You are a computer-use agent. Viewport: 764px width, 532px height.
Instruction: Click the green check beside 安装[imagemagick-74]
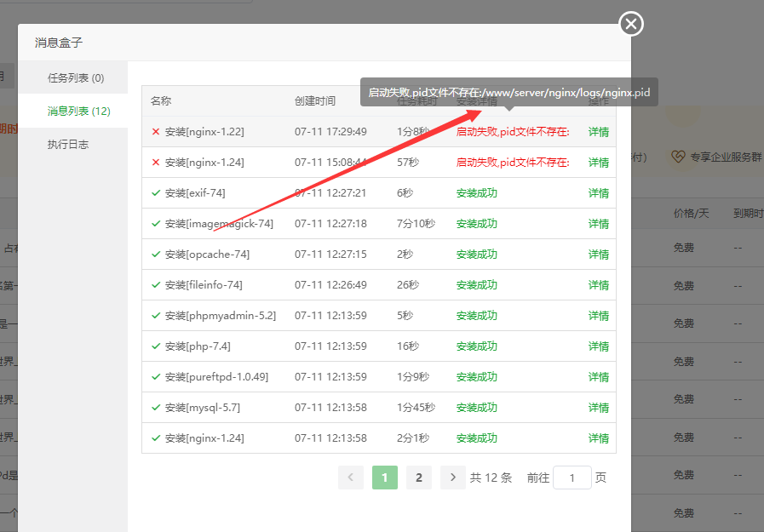pyautogui.click(x=156, y=223)
